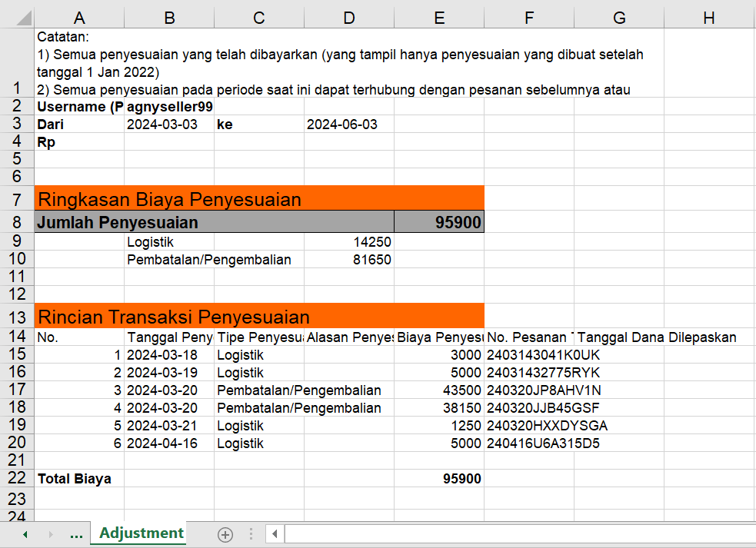Image resolution: width=756 pixels, height=548 pixels.
Task: Click the horizontal scrollbar track
Action: pyautogui.click(x=520, y=533)
